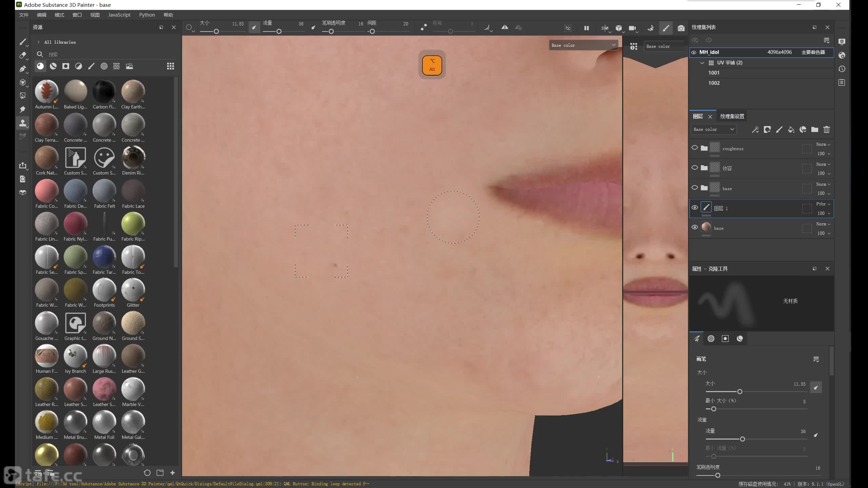Add folder in Layers panel
The width and height of the screenshot is (868, 488).
[x=815, y=129]
